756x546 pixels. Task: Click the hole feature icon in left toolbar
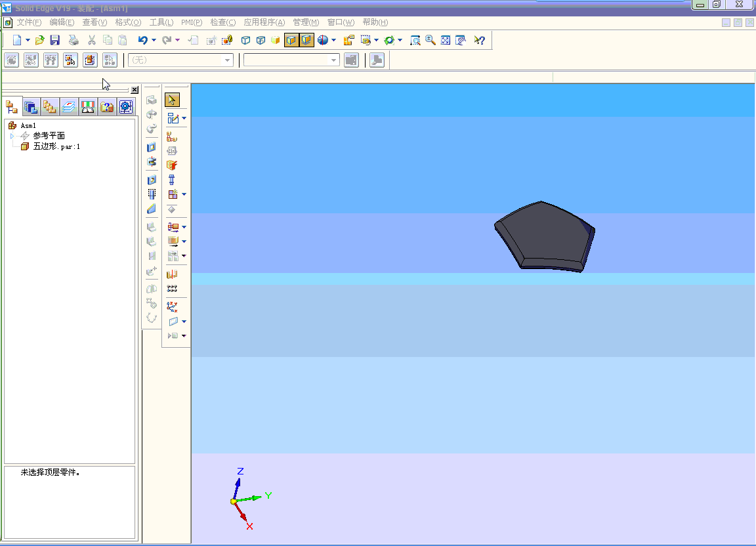[152, 180]
